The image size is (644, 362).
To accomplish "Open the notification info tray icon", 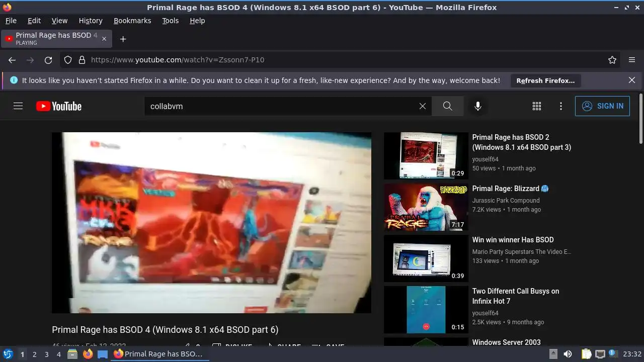I will click(x=613, y=354).
